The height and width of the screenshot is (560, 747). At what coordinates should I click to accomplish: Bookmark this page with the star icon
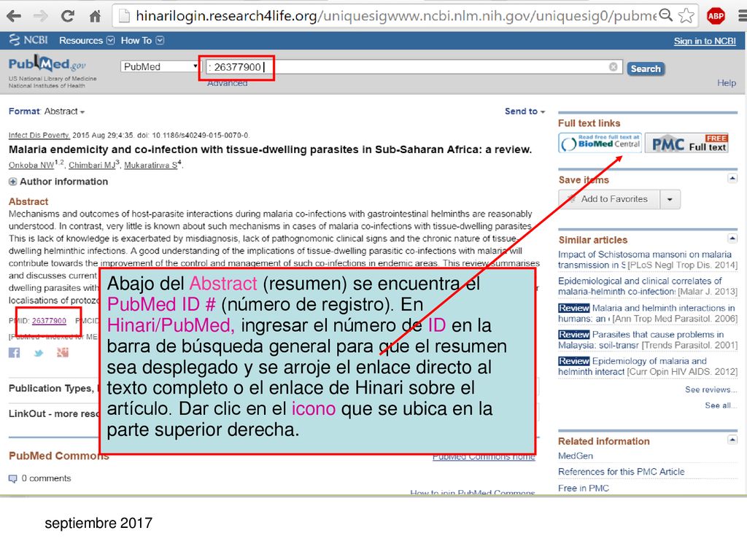tap(686, 16)
